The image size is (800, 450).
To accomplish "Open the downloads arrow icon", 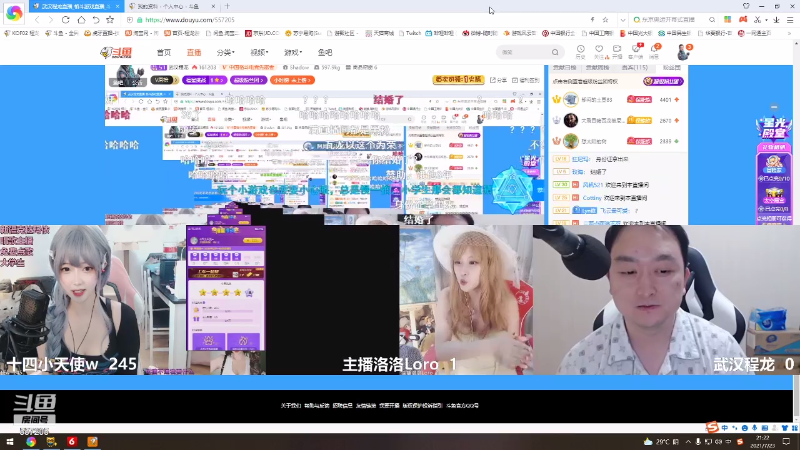I will (776, 20).
